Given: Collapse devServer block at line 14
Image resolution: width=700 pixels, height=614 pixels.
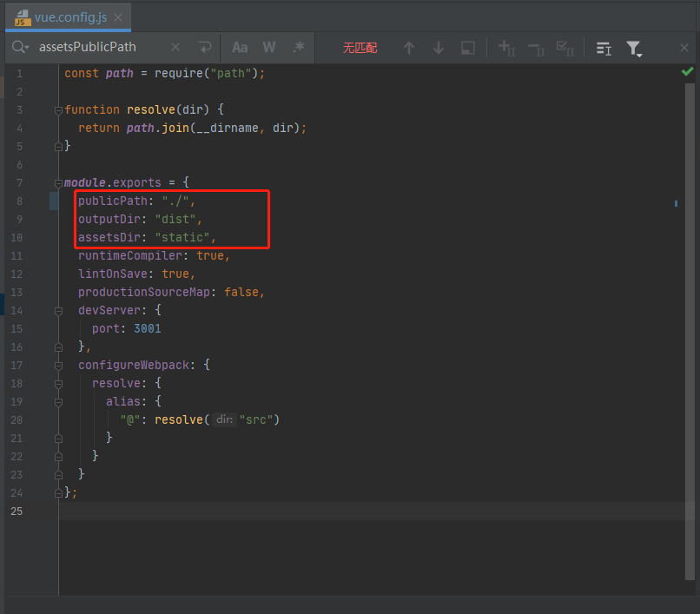Looking at the screenshot, I should pos(58,311).
